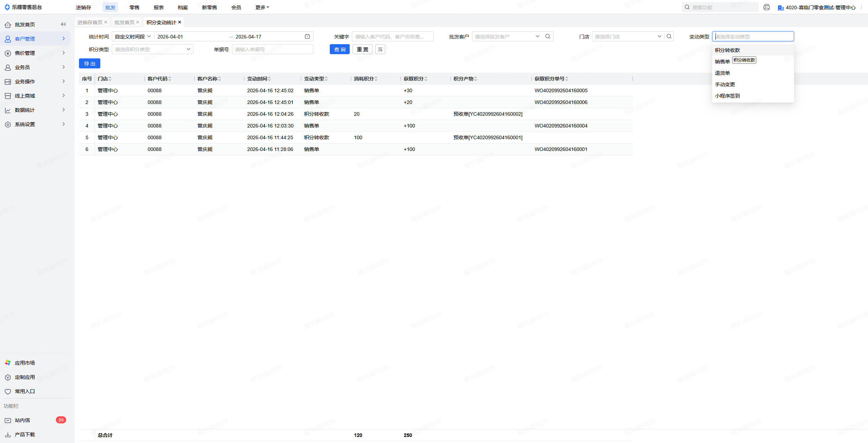The height and width of the screenshot is (443, 868).
Task: Click the printer icon in top bar
Action: pos(766,7)
